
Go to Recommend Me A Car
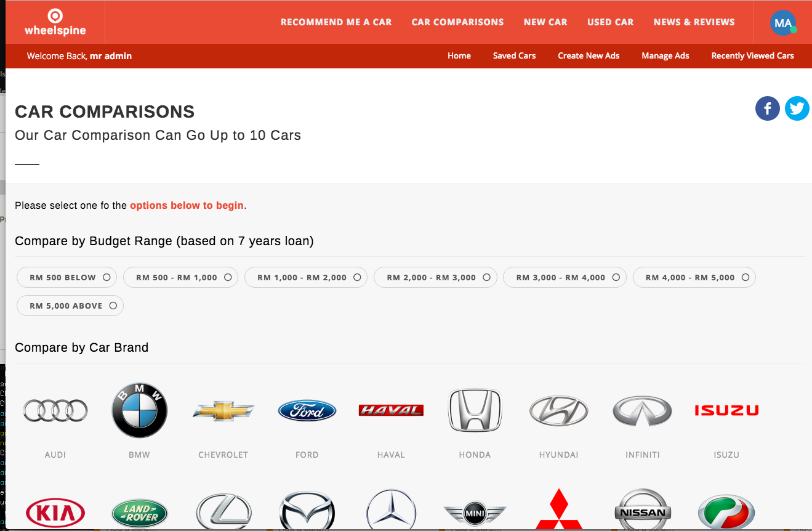(x=336, y=22)
